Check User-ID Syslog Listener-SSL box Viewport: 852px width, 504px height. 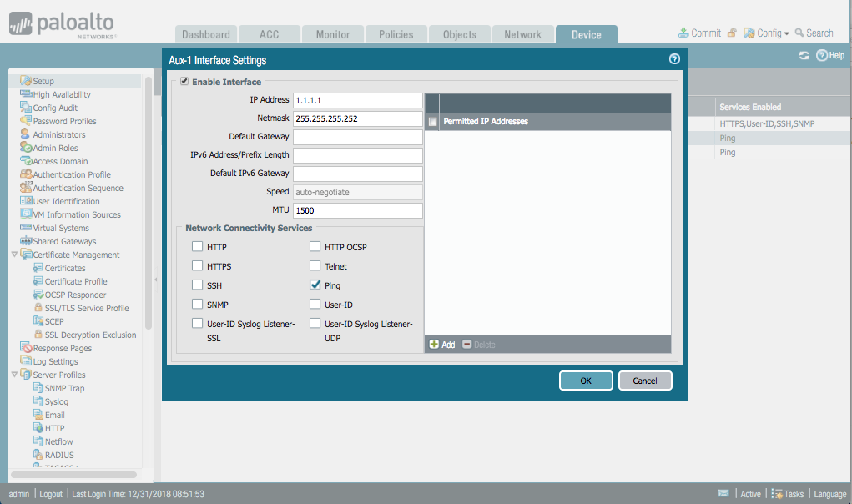point(197,323)
